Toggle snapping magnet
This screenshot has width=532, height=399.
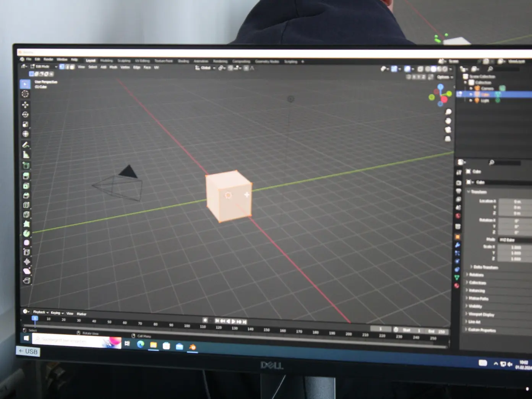coord(231,68)
